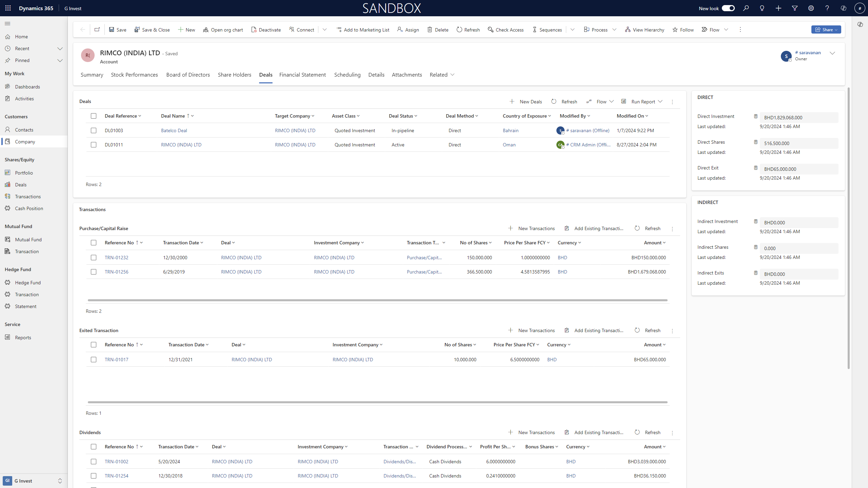Check the DL01003 deal row checkbox
This screenshot has height=488, width=868.
pyautogui.click(x=94, y=130)
